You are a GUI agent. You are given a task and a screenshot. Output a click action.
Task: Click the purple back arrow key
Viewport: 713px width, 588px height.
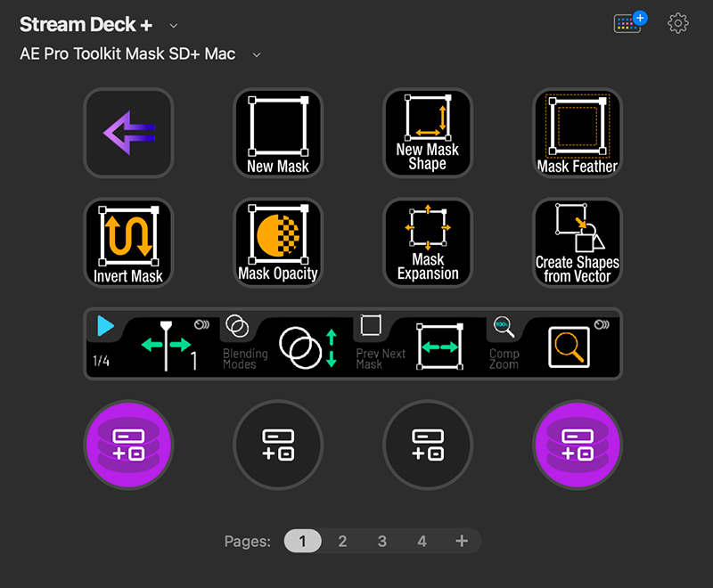pos(128,133)
